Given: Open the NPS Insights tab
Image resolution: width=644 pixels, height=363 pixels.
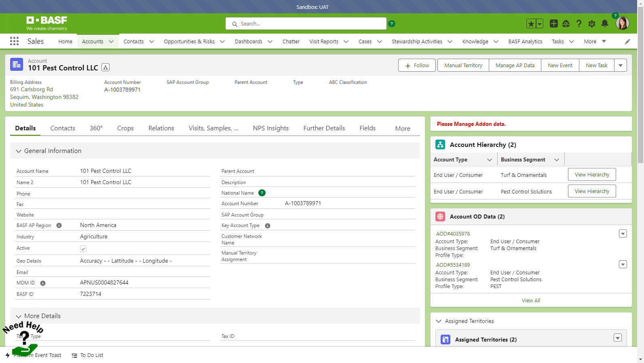Looking at the screenshot, I should (x=271, y=128).
